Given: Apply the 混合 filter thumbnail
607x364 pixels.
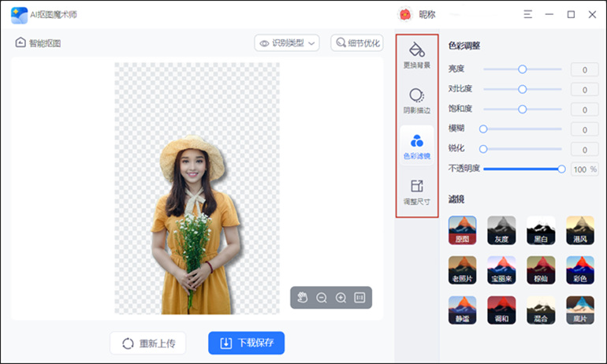Looking at the screenshot, I should click(541, 310).
